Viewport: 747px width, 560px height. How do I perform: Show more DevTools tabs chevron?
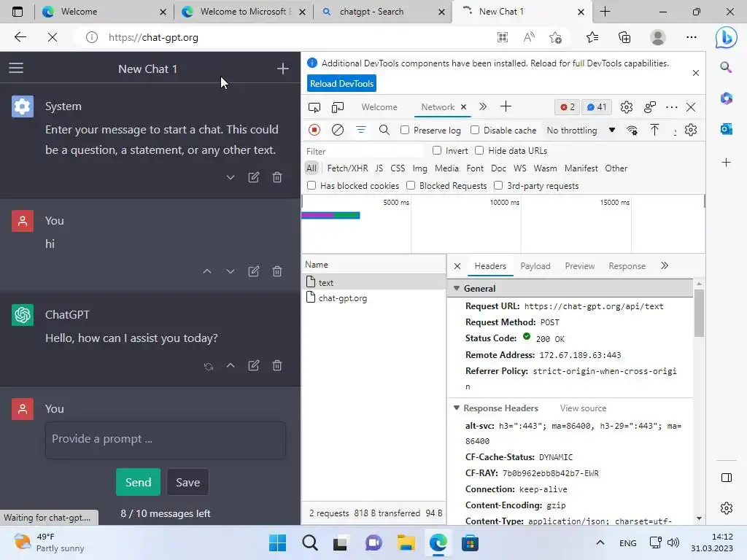pyautogui.click(x=483, y=106)
